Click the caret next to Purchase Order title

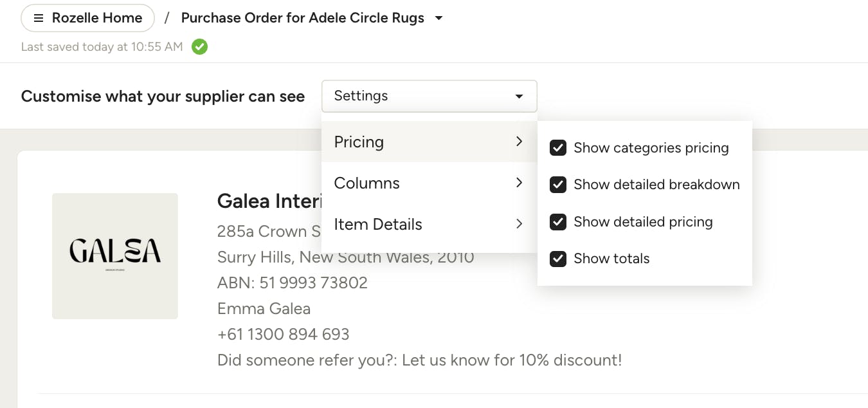click(439, 18)
